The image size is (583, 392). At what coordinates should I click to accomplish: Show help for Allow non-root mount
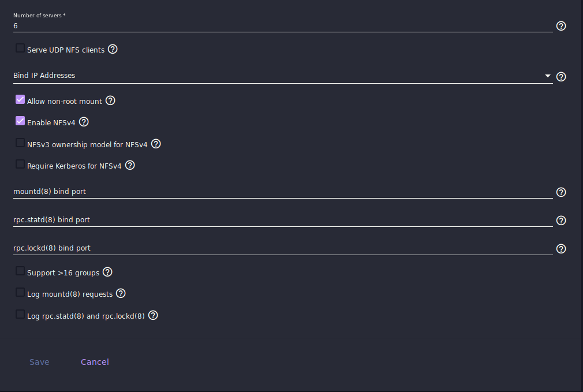110,100
